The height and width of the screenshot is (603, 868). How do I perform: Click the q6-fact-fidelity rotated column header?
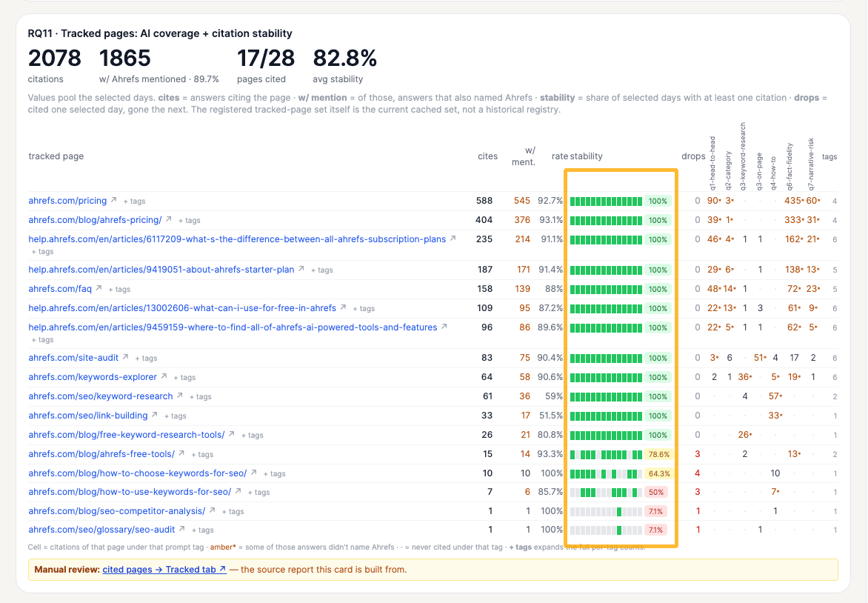coord(789,167)
